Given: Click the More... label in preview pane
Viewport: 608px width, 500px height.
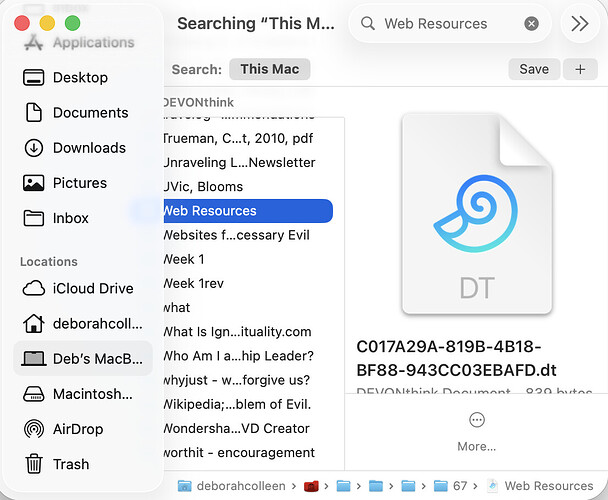Looking at the screenshot, I should 477,446.
